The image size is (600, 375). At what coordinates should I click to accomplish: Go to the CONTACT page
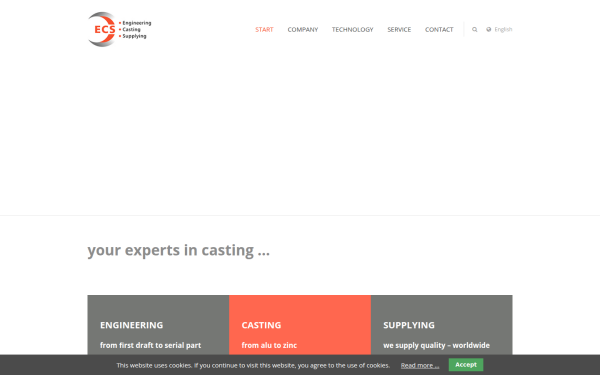[439, 29]
